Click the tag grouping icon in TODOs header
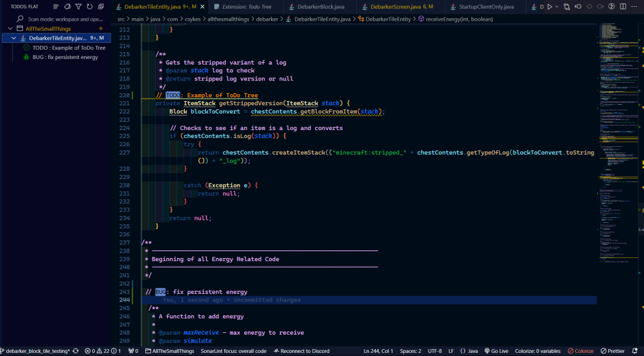 coord(67,7)
